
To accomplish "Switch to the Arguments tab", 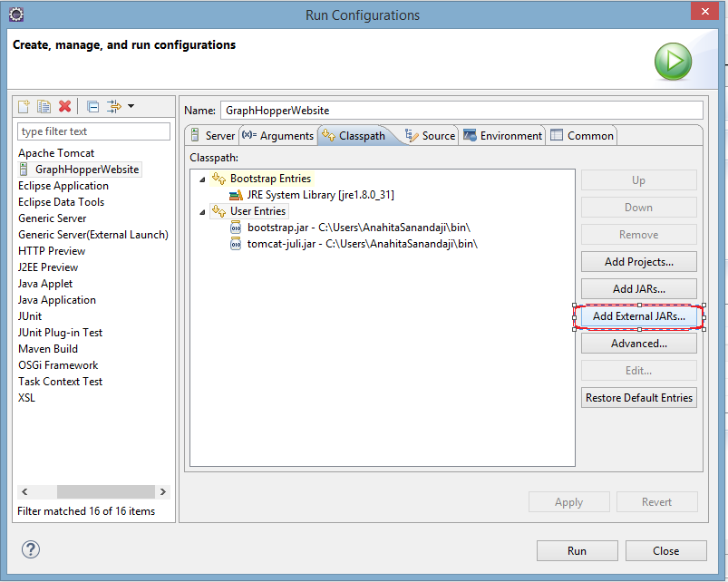I will tap(277, 136).
